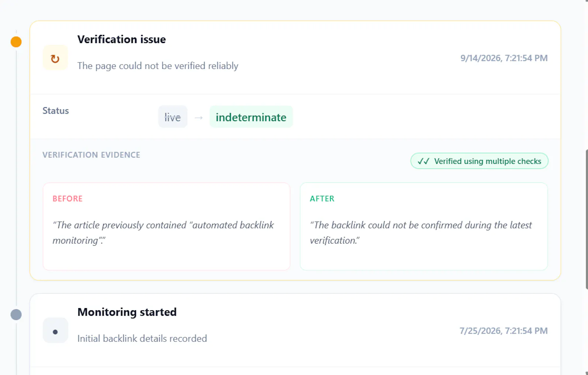Click the double-check icon in the verified badge

423,161
